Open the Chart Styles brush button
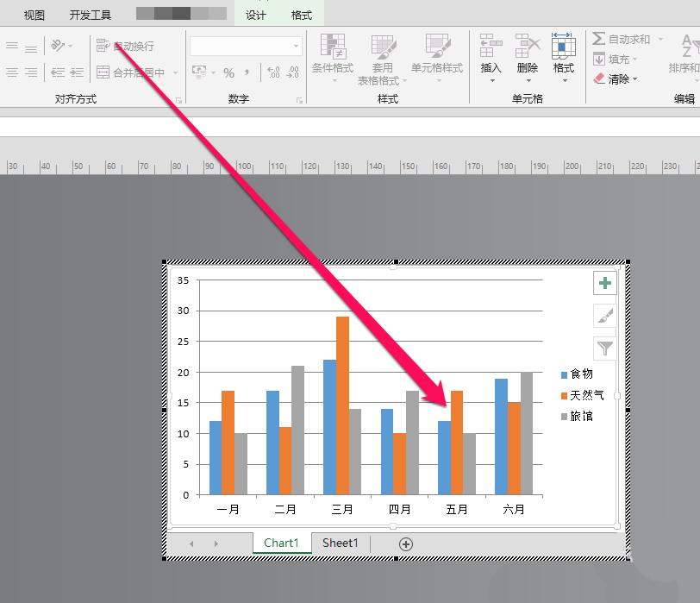 (x=605, y=316)
